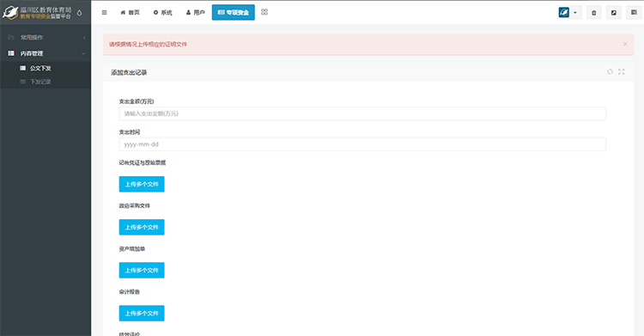Click the platform logo at top left
This screenshot has height=336, width=644.
tap(38, 13)
